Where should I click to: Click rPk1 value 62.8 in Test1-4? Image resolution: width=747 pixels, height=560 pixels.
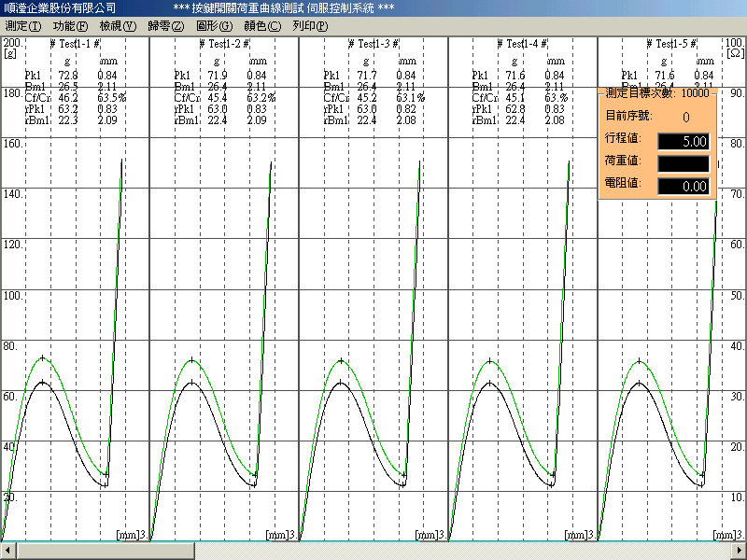tap(515, 109)
